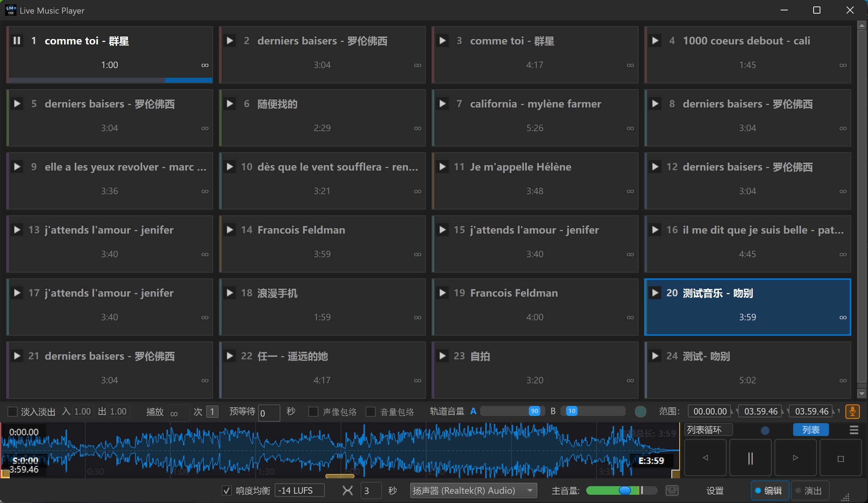Select track 15 j'attends l'amour card
The width and height of the screenshot is (868, 503).
pyautogui.click(x=535, y=244)
